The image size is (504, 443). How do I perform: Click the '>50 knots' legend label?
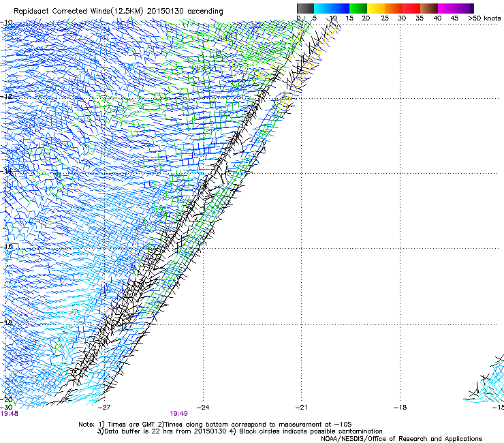[484, 18]
